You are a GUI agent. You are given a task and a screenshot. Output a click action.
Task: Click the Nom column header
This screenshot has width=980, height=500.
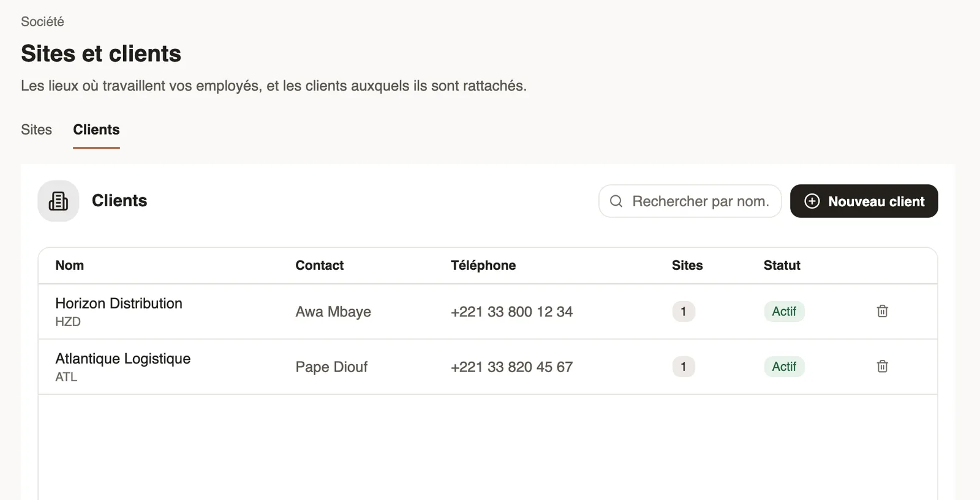(x=70, y=265)
